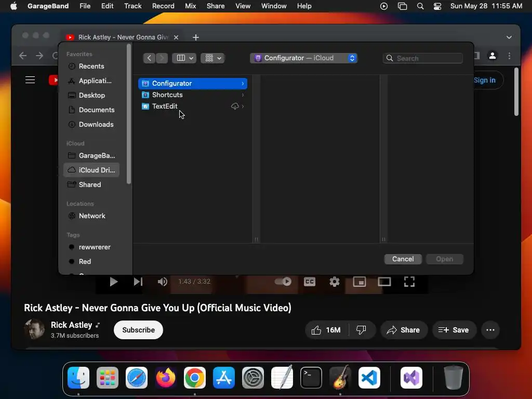
Task: Enter fullscreen video mode
Action: coord(409,282)
